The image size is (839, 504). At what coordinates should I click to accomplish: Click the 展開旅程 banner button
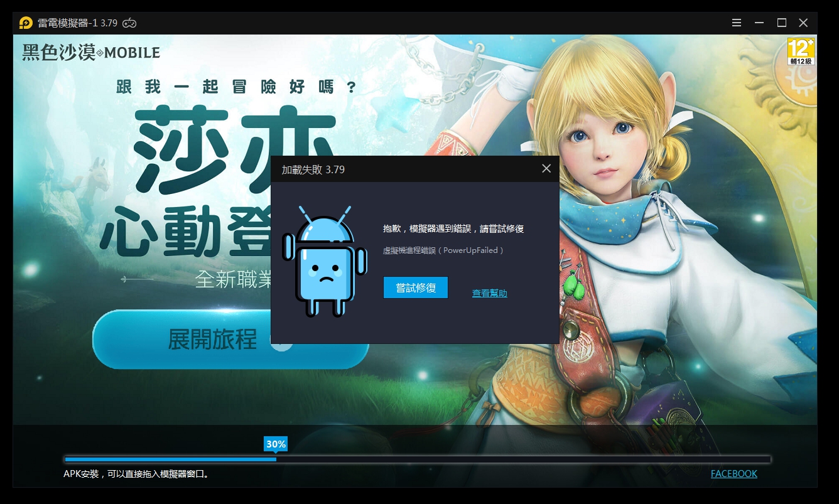pos(214,340)
